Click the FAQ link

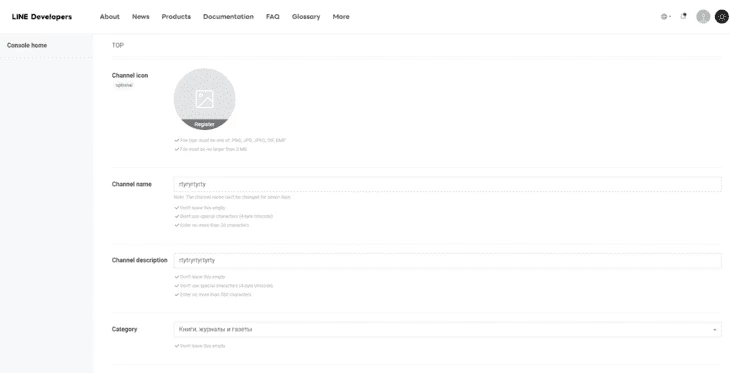click(273, 17)
